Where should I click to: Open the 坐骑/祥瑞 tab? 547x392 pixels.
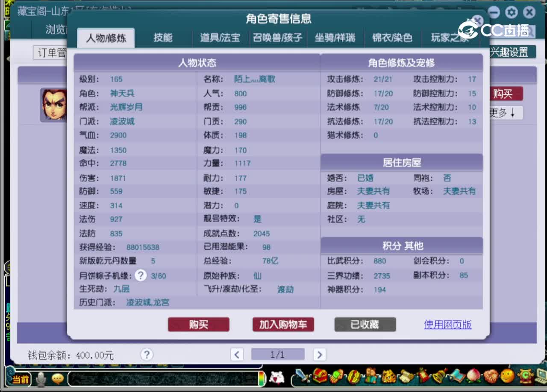coord(335,38)
